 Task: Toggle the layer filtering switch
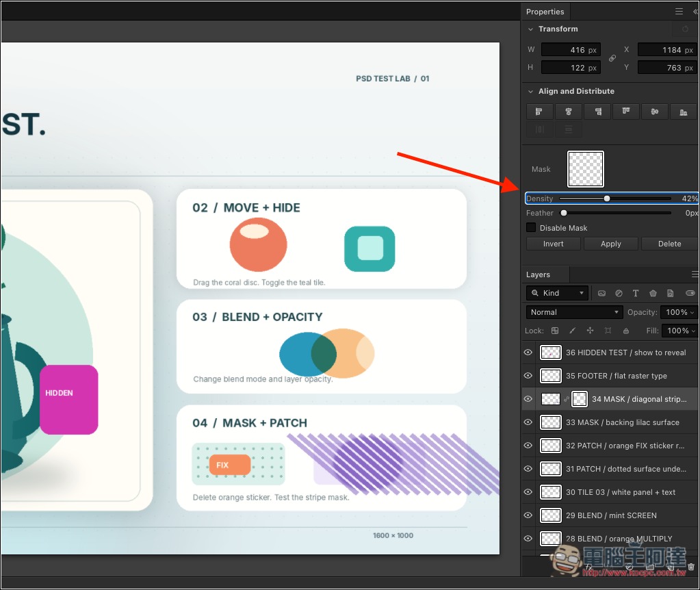690,293
